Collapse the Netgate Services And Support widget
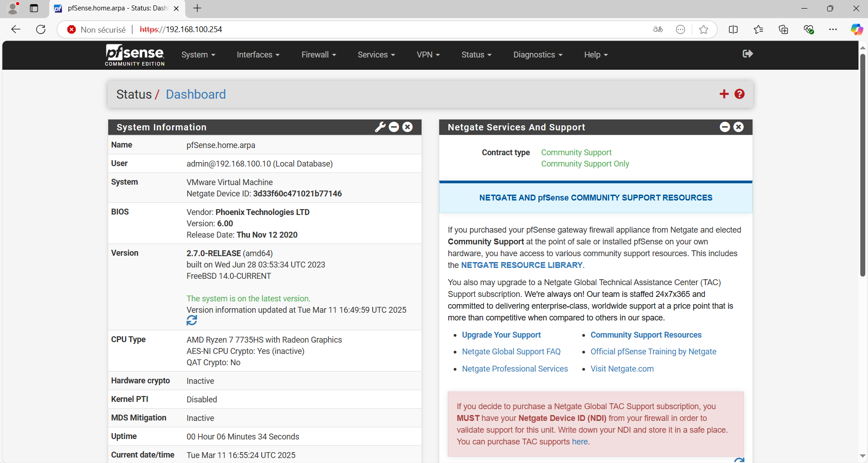Viewport: 868px width, 463px height. pos(725,127)
